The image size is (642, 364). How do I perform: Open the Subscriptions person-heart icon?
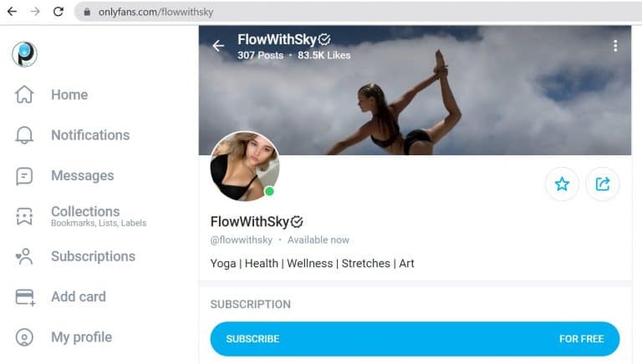[x=24, y=256]
